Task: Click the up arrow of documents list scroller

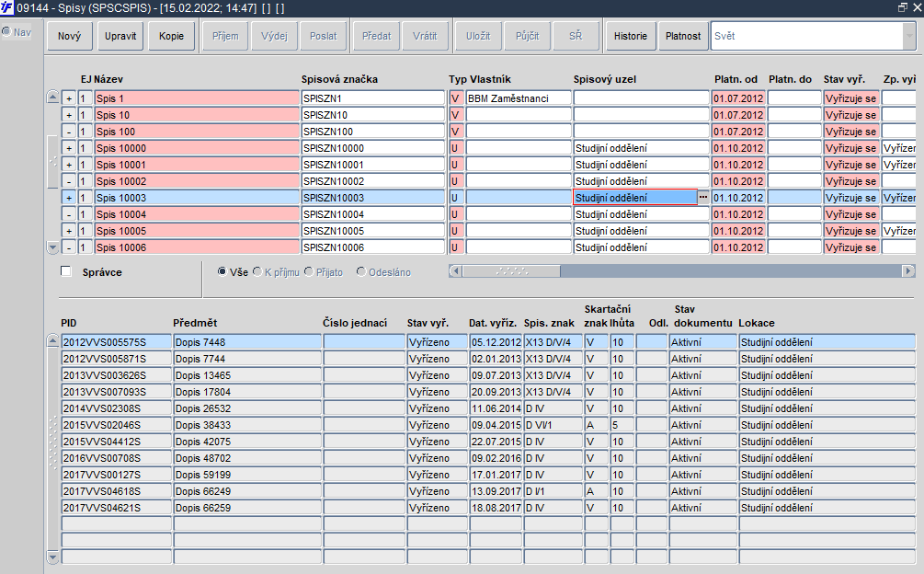Action: tap(52, 340)
